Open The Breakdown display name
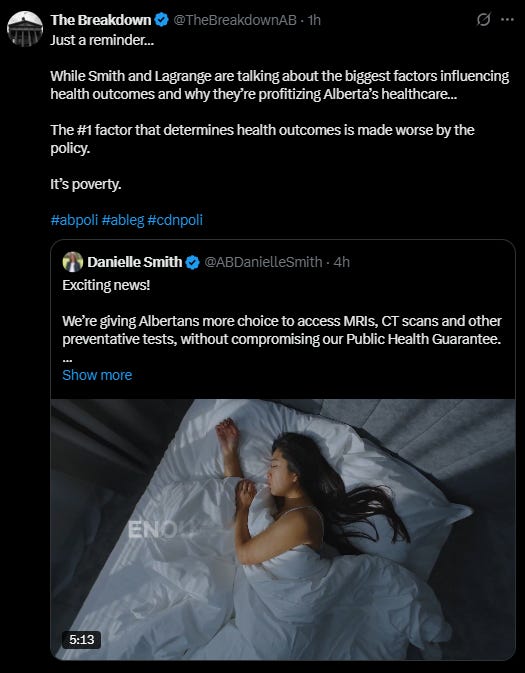Image resolution: width=525 pixels, height=673 pixels. [x=101, y=20]
